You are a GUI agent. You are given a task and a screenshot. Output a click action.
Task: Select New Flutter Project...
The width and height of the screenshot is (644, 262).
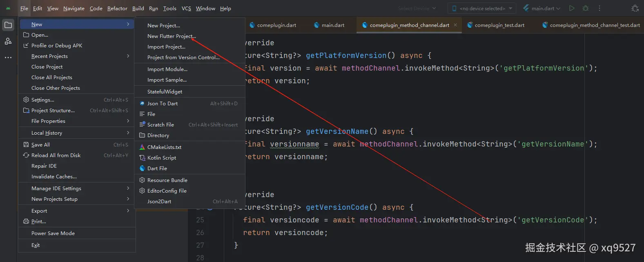click(189, 36)
